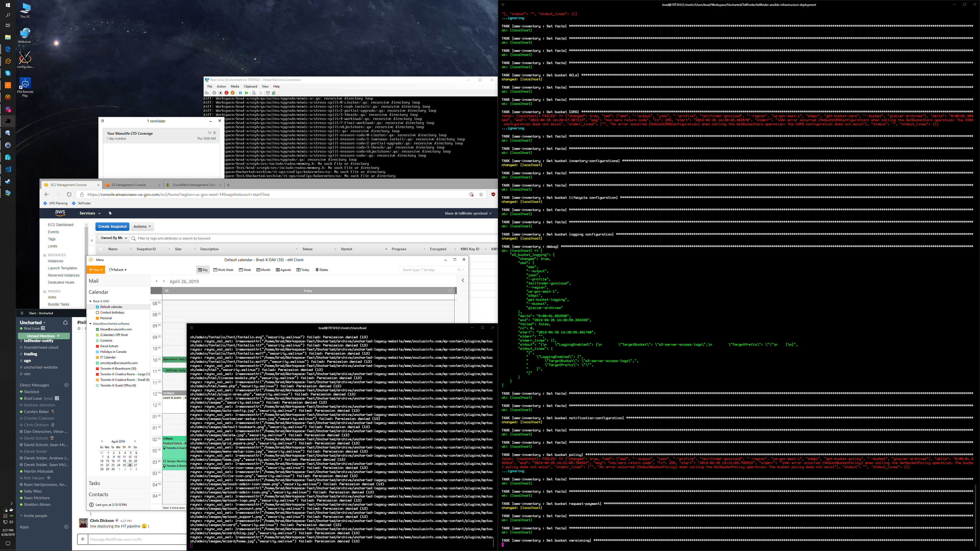Switch to S3 Management Console tab

click(x=132, y=185)
